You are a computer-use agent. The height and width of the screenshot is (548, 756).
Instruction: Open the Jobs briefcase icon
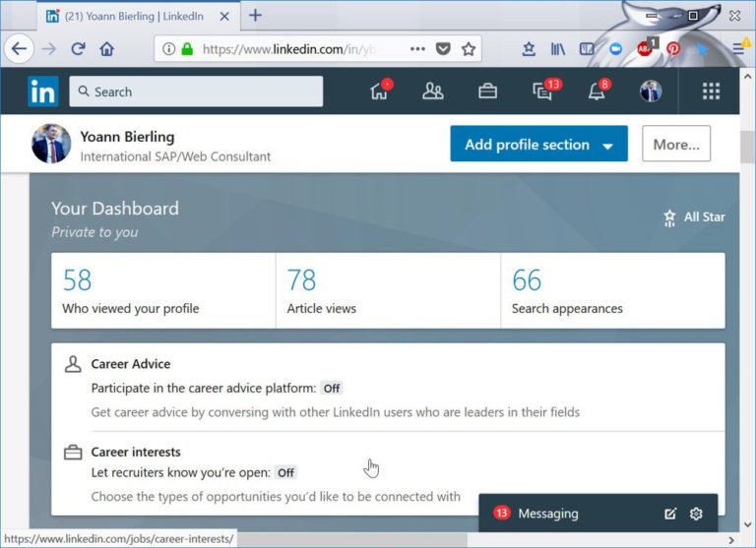pos(487,91)
